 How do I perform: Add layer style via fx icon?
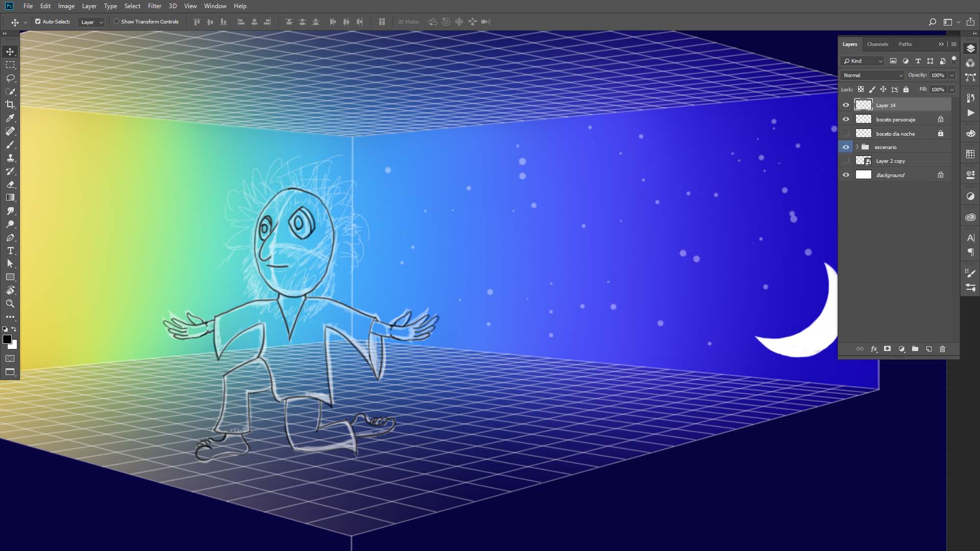874,349
